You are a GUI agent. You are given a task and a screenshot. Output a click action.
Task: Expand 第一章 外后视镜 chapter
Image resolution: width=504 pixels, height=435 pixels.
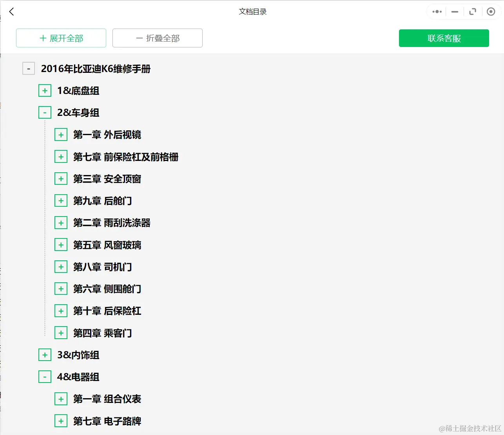point(61,134)
